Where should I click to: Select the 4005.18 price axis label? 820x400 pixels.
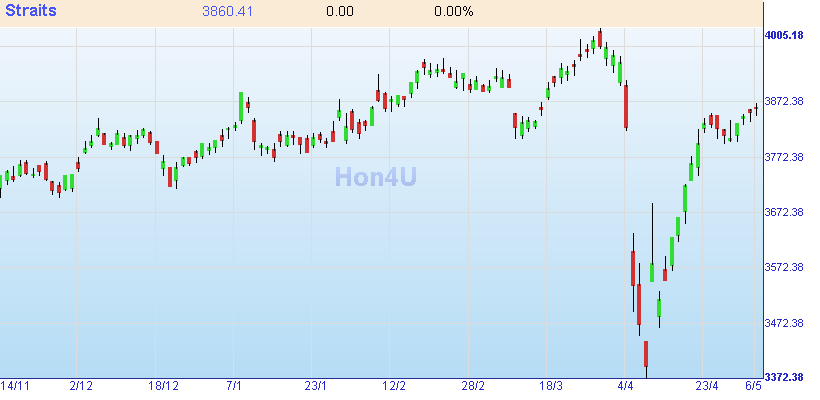tap(784, 36)
